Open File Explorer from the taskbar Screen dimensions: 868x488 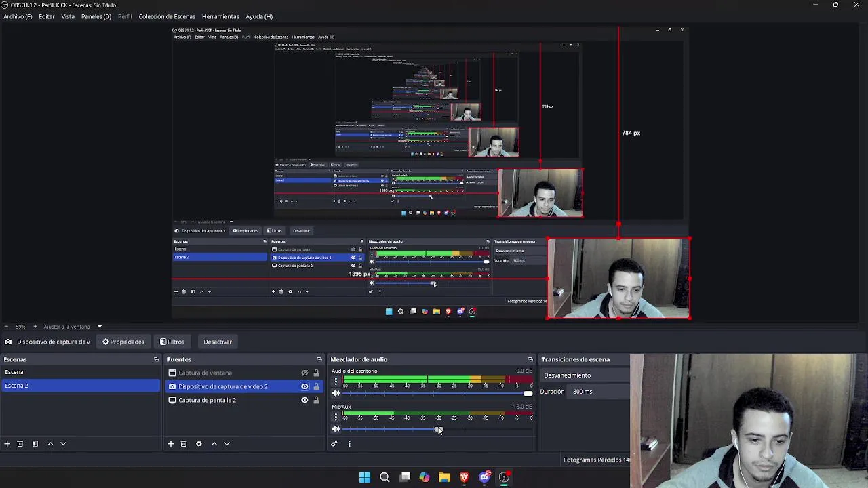(x=444, y=477)
